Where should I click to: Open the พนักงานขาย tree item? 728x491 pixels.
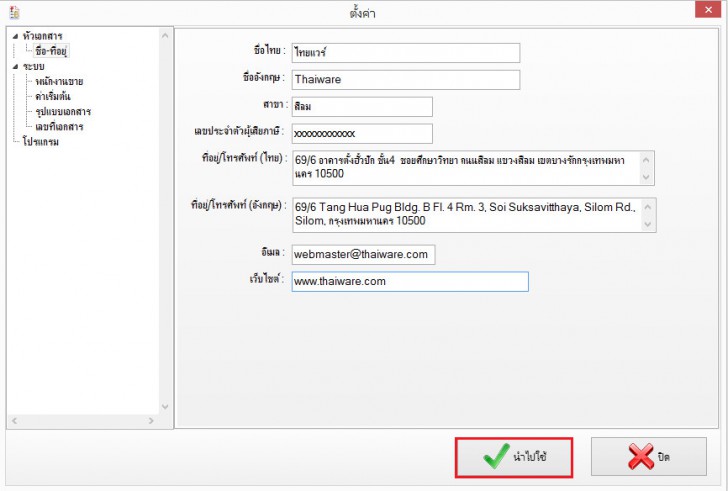[x=59, y=81]
